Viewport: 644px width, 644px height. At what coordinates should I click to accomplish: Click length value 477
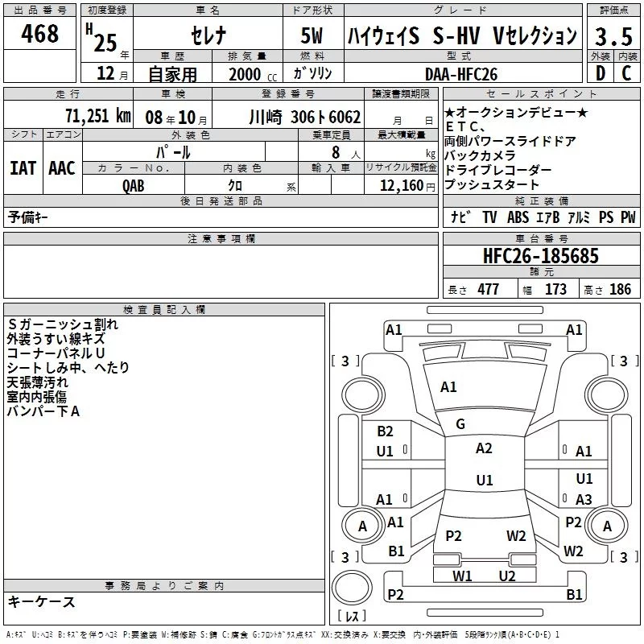click(x=489, y=289)
